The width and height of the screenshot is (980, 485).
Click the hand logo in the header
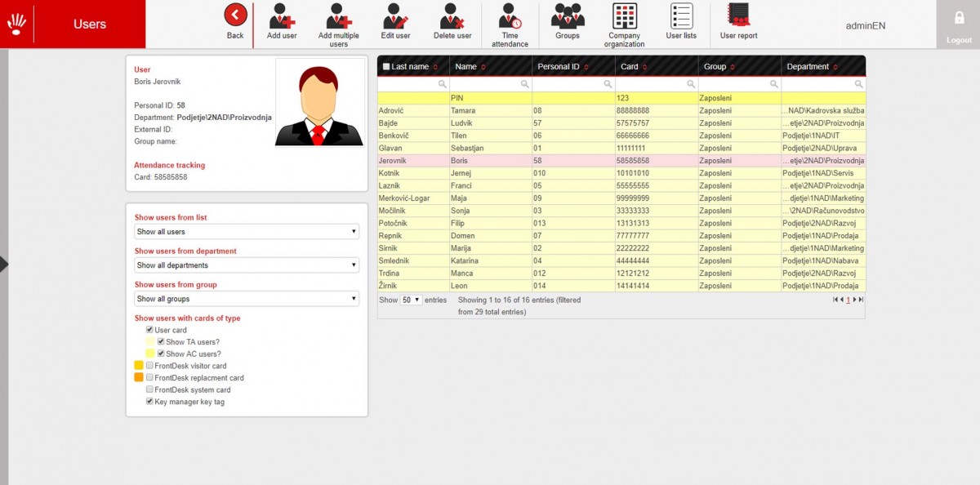16,24
